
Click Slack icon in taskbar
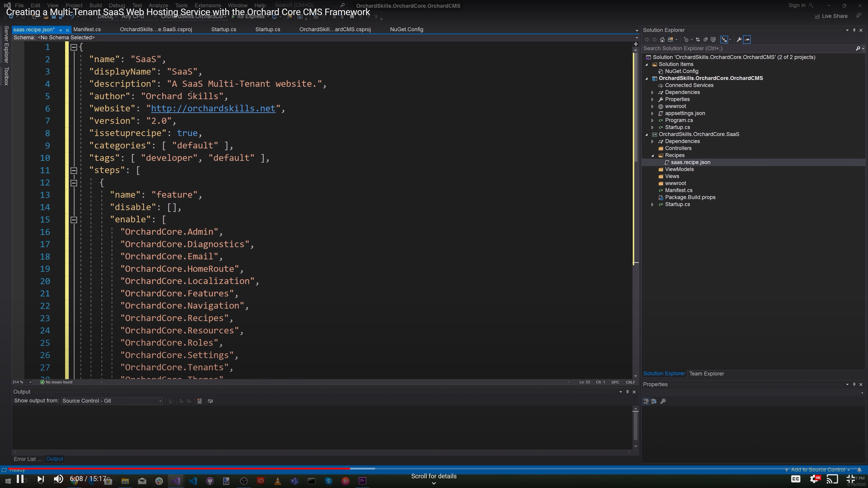pyautogui.click(x=159, y=481)
